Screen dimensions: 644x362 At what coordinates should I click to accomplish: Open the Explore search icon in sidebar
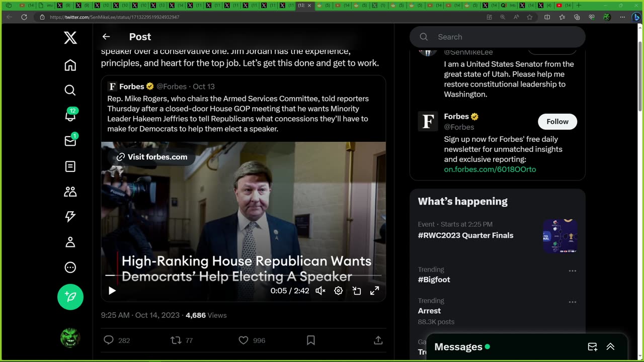(x=70, y=90)
